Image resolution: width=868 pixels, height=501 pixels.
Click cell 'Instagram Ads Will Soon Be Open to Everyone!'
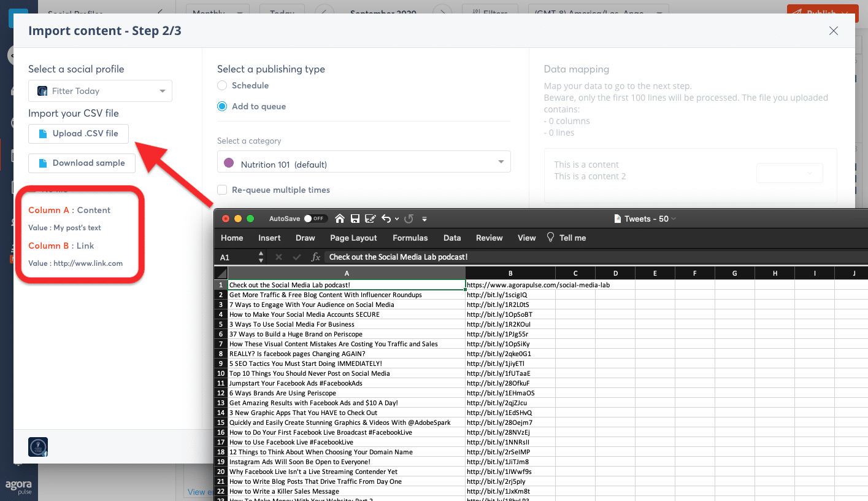[347, 462]
